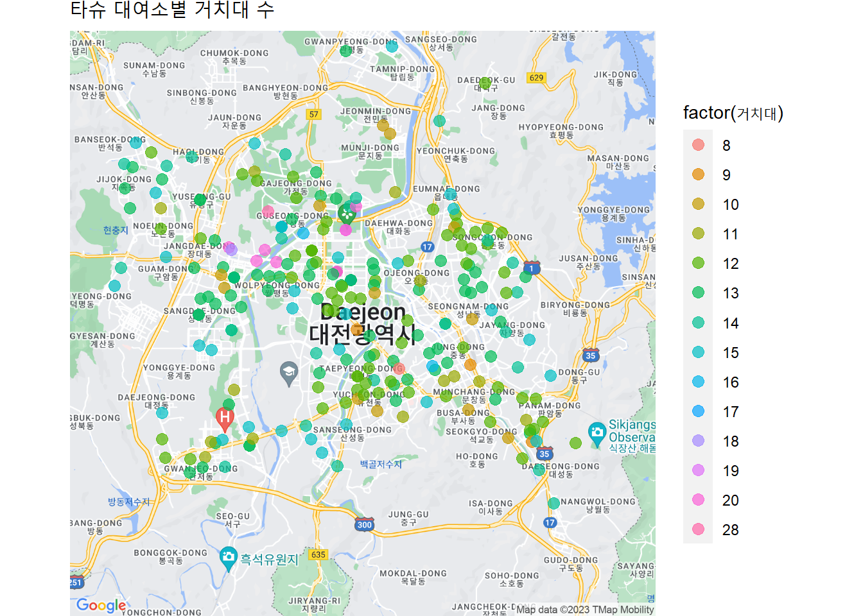
Task: Click the purple legend swatch for 18
Action: 698,441
